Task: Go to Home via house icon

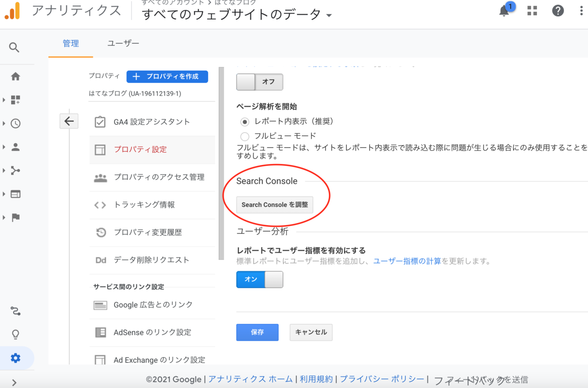Action: 16,77
